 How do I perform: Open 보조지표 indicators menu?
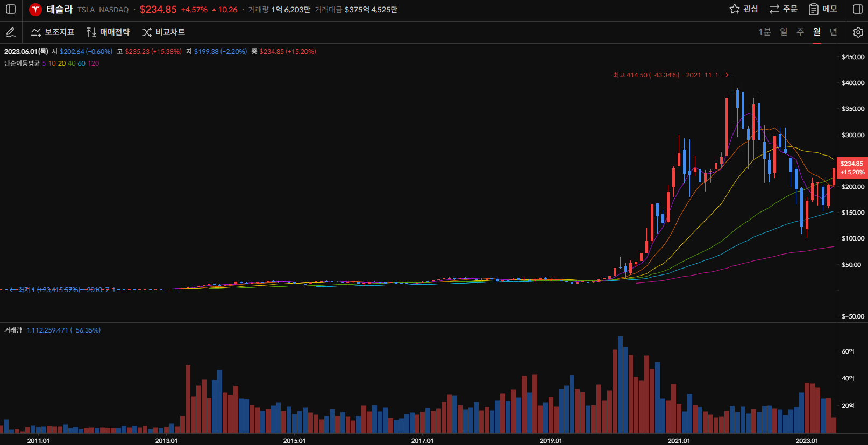(53, 32)
